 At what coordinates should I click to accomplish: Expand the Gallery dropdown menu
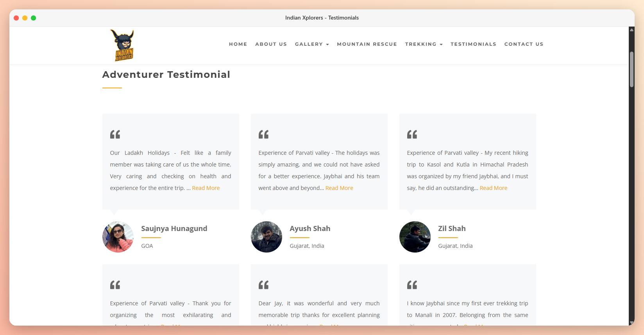(312, 44)
